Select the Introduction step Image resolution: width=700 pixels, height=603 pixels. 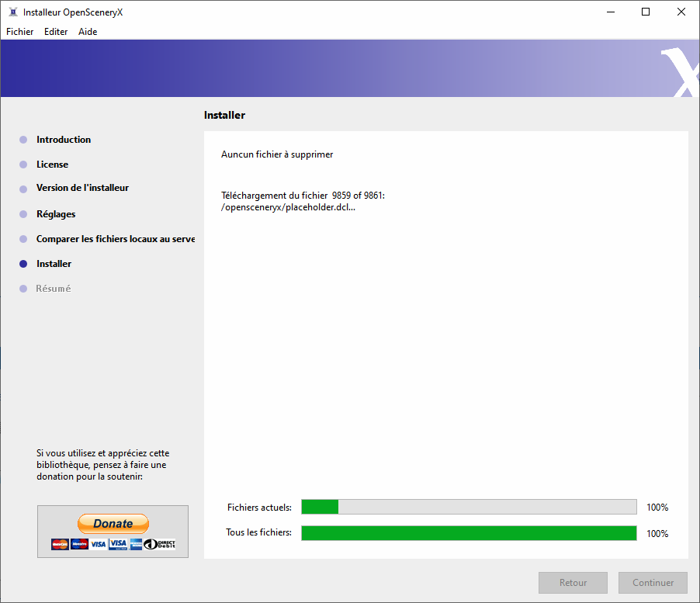coord(64,140)
